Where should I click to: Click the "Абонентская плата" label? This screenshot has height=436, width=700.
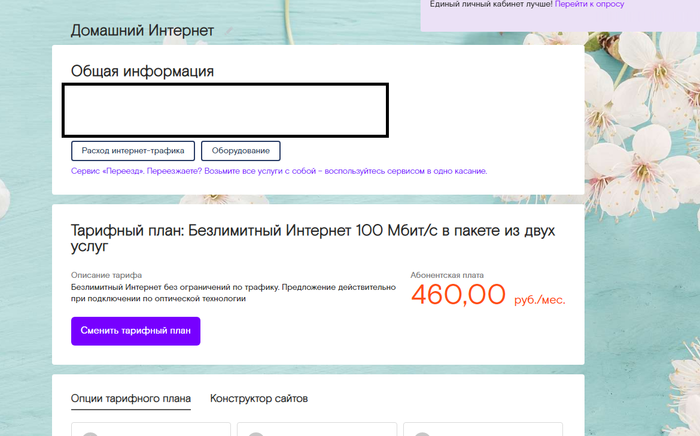447,274
